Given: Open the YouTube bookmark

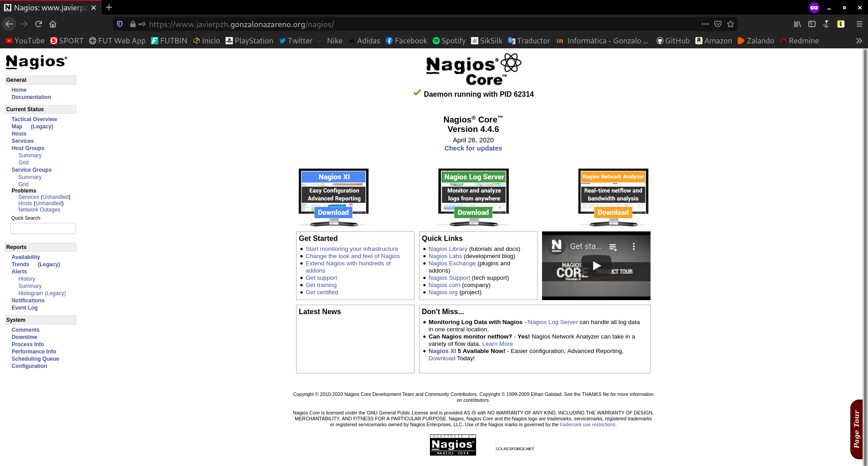Looking at the screenshot, I should (x=25, y=41).
